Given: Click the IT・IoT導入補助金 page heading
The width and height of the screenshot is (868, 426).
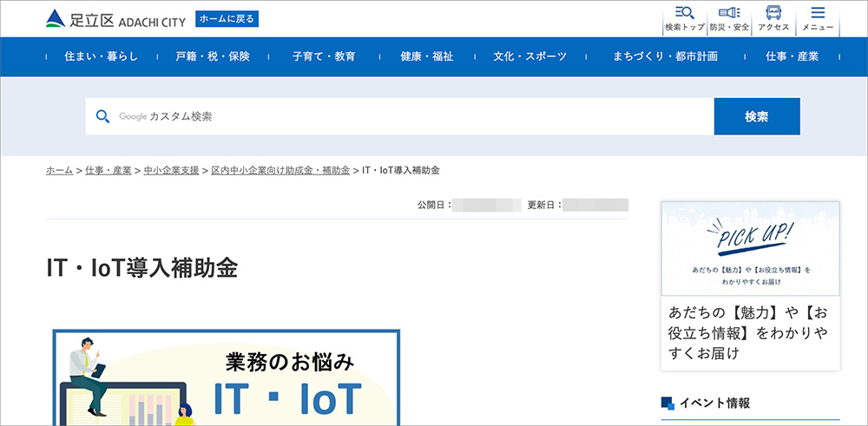Looking at the screenshot, I should [142, 268].
